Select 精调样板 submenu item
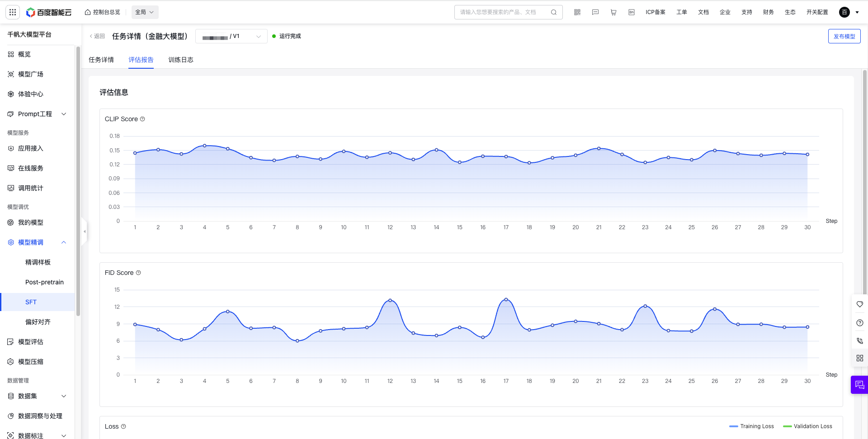The height and width of the screenshot is (439, 868). coord(38,262)
